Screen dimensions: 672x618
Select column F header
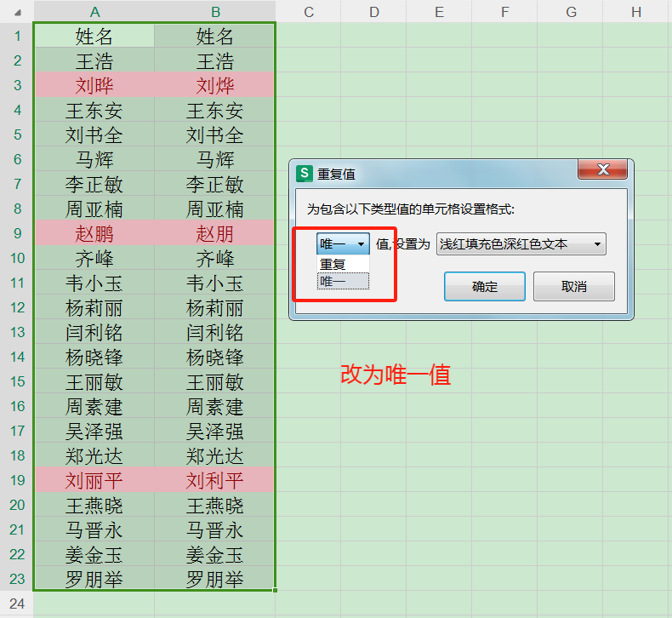pos(504,12)
